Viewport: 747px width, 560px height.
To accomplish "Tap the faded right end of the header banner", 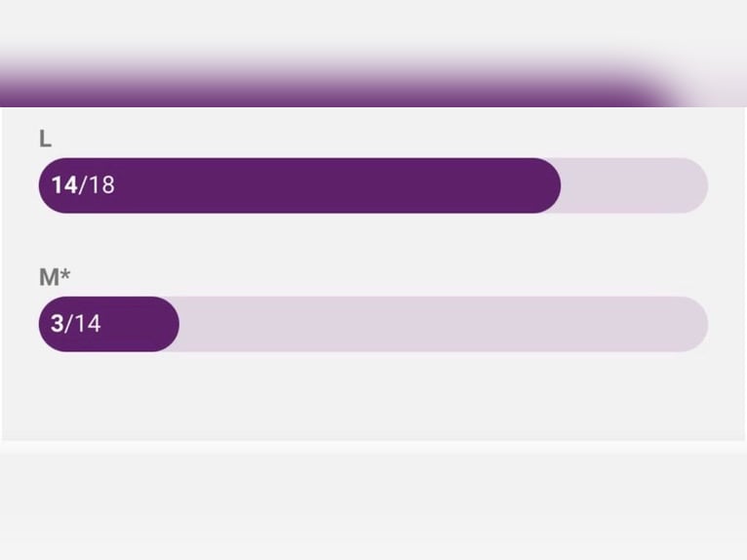I will [702, 86].
